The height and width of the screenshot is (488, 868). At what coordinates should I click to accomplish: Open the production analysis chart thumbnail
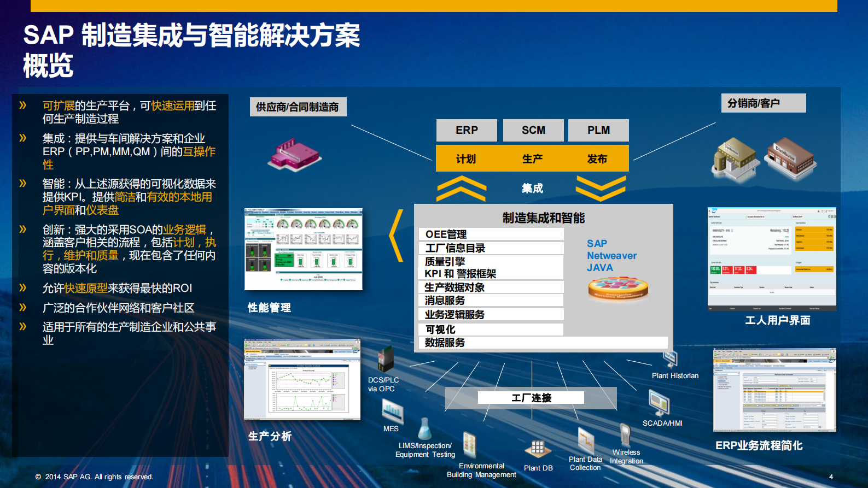[x=302, y=380]
